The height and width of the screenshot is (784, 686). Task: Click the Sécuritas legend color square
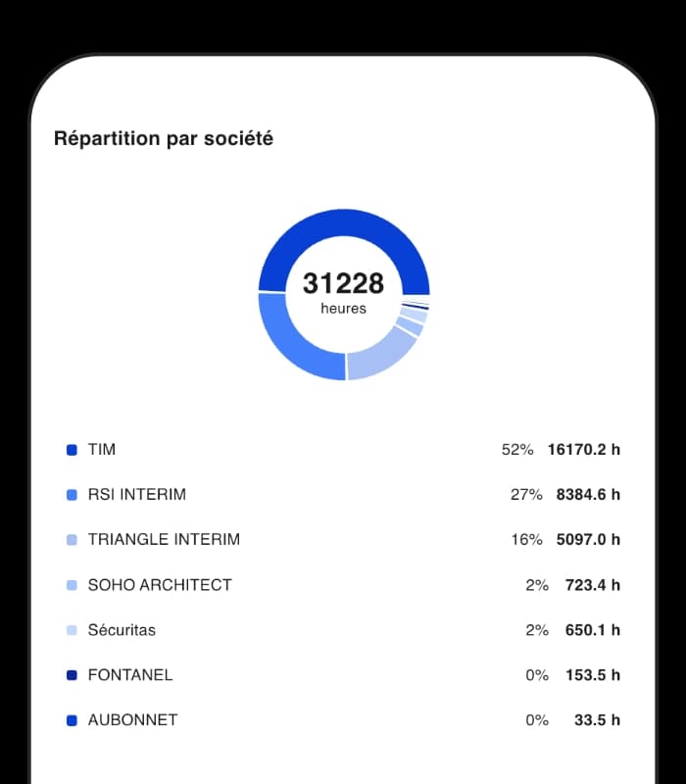(x=70, y=630)
